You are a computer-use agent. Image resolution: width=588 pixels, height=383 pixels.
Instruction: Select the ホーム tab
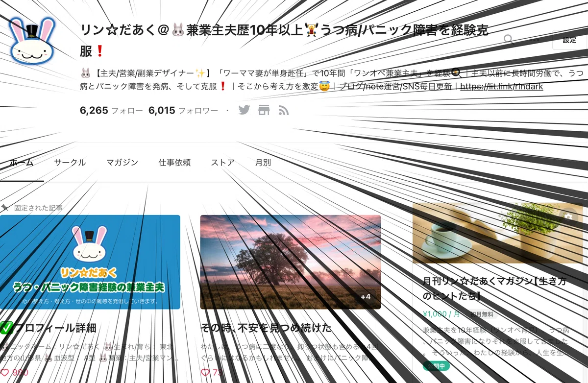22,163
